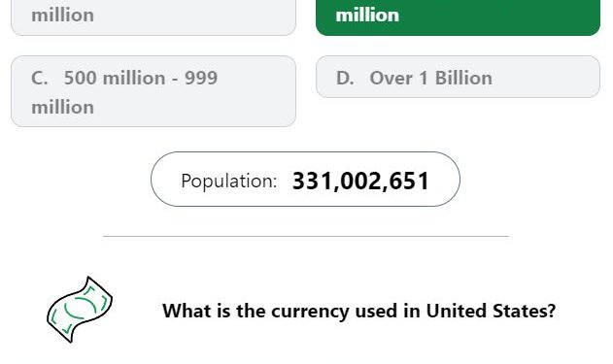Click the letter C. option marker

(40, 78)
